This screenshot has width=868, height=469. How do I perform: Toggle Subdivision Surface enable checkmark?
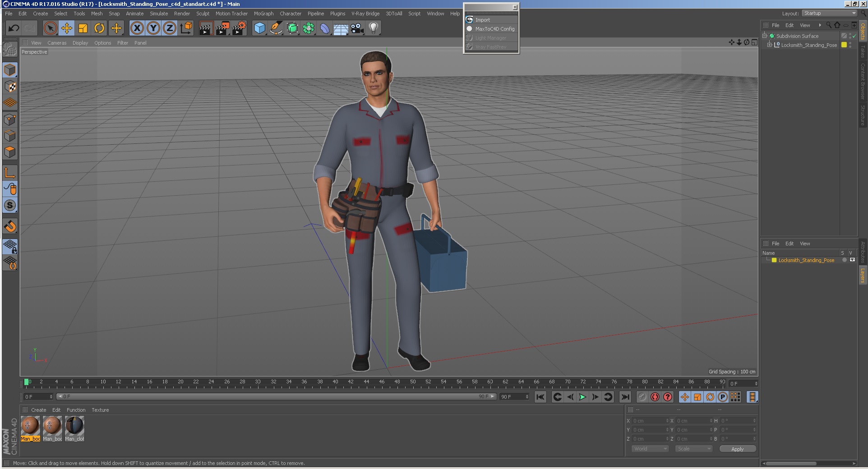[854, 36]
